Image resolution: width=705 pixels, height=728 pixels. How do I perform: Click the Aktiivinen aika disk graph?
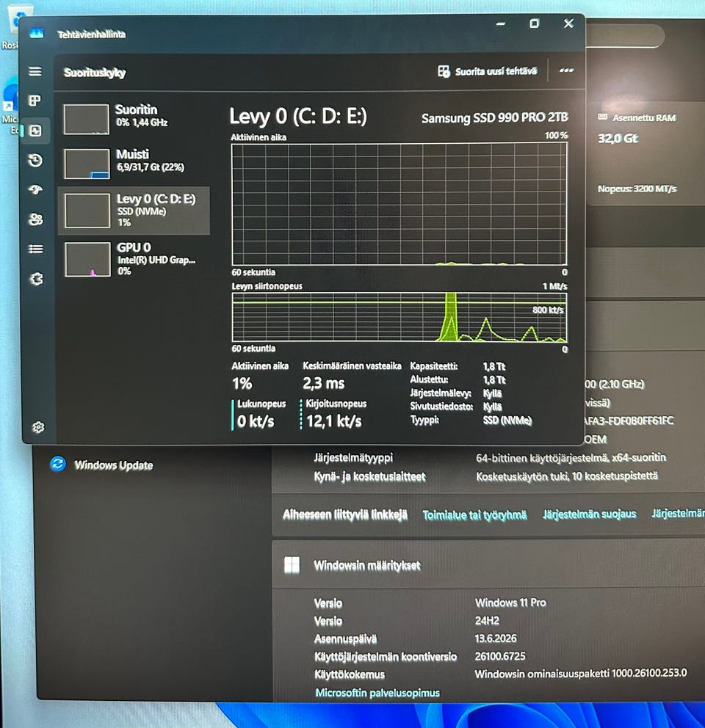[399, 204]
